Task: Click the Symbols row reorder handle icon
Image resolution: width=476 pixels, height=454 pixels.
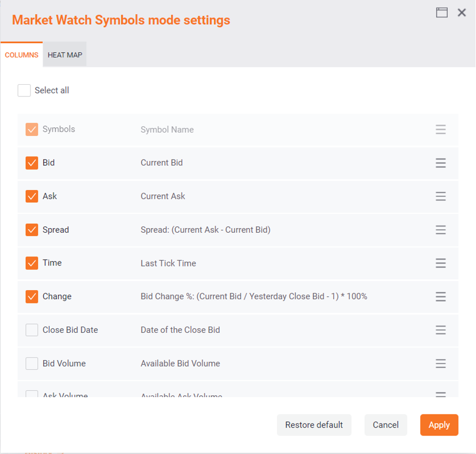Action: pyautogui.click(x=441, y=130)
